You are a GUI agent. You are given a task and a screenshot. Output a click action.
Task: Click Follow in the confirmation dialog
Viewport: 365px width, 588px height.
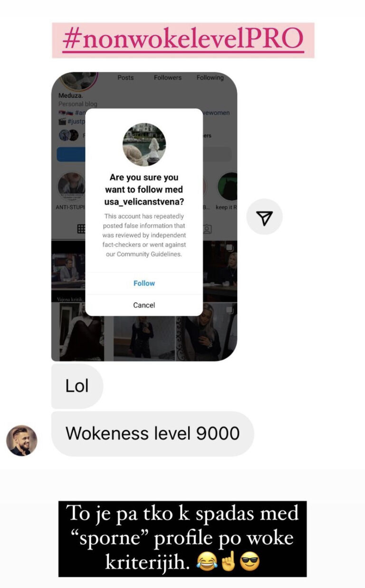(144, 283)
